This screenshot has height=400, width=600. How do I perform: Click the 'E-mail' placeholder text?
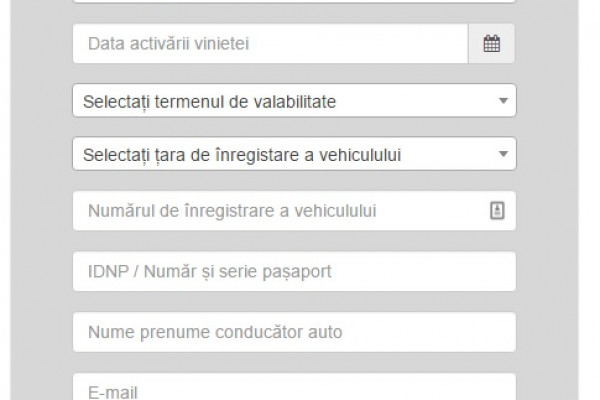click(112, 393)
